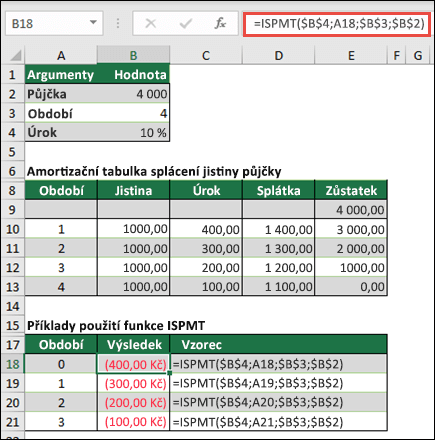Select row 18 header

(x=13, y=364)
